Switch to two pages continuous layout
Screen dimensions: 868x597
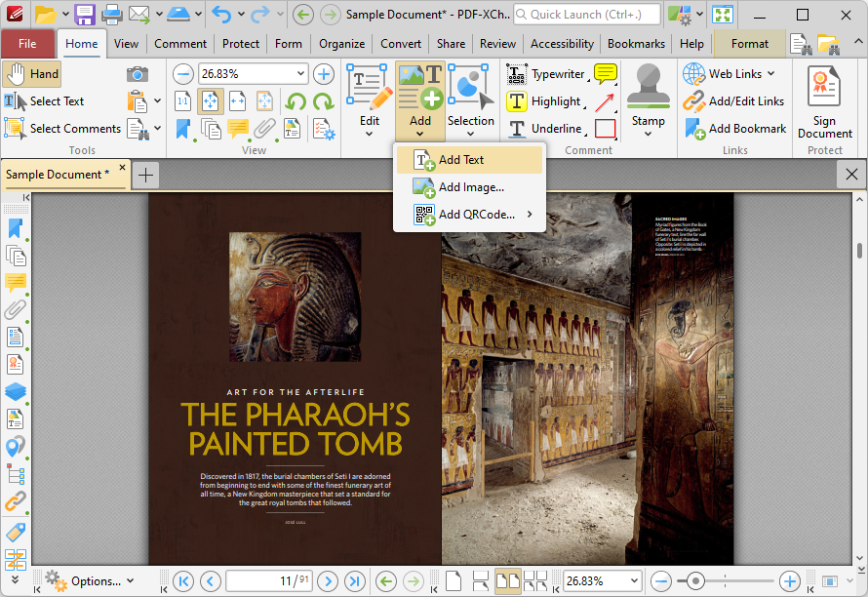point(534,581)
